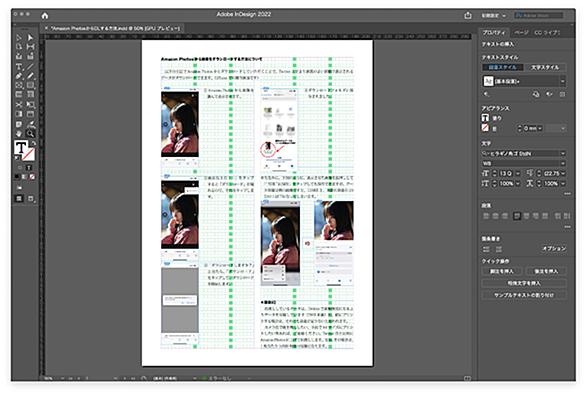Click the 特殊文字を挿入 button

click(524, 283)
